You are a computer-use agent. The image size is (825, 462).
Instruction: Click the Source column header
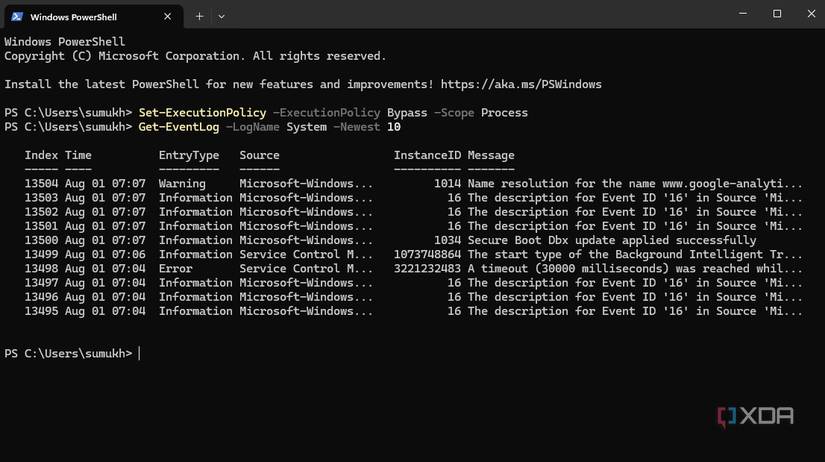[259, 155]
